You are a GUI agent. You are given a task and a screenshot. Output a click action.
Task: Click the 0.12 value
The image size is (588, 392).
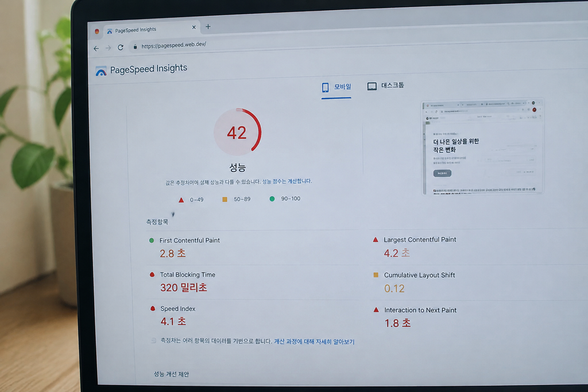(x=394, y=289)
